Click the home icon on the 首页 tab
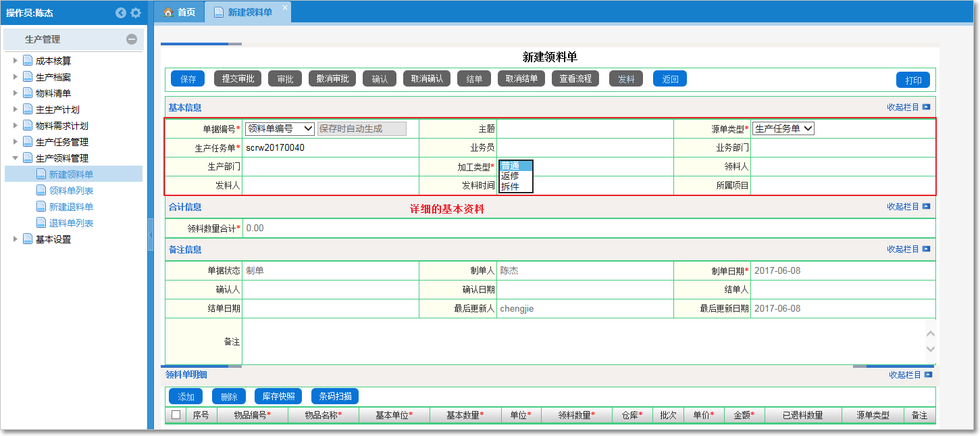The height and width of the screenshot is (436, 980). [168, 11]
